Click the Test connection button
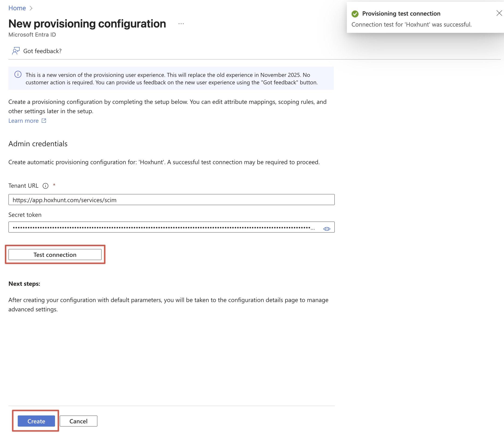The width and height of the screenshot is (504, 435). (55, 255)
